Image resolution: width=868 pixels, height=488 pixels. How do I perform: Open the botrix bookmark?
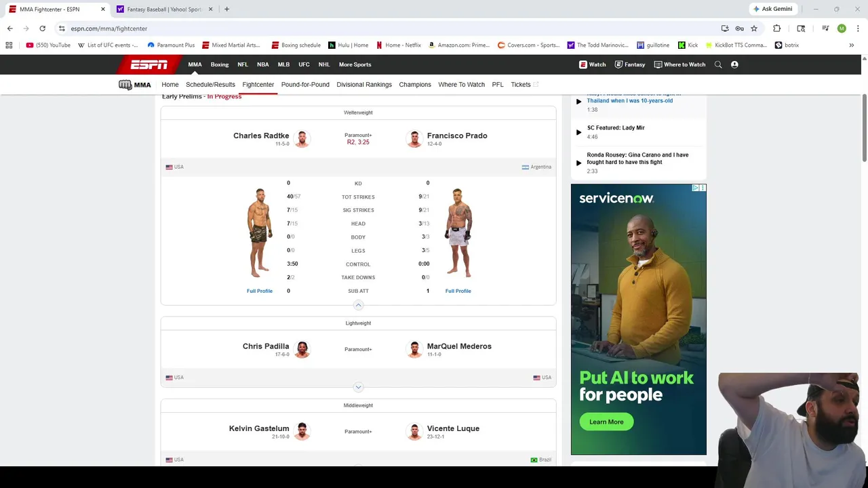[x=787, y=45]
